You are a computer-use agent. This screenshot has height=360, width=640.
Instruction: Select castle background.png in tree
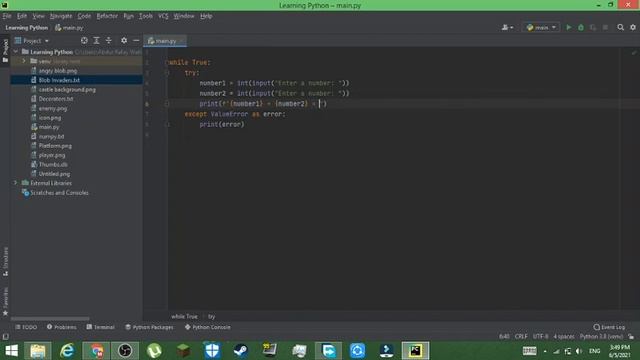(67, 89)
